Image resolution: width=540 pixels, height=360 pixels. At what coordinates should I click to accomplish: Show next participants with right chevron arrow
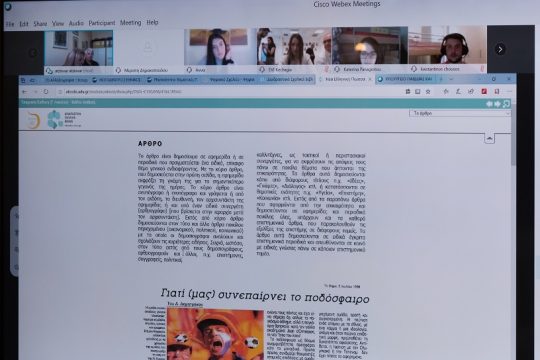pyautogui.click(x=500, y=49)
